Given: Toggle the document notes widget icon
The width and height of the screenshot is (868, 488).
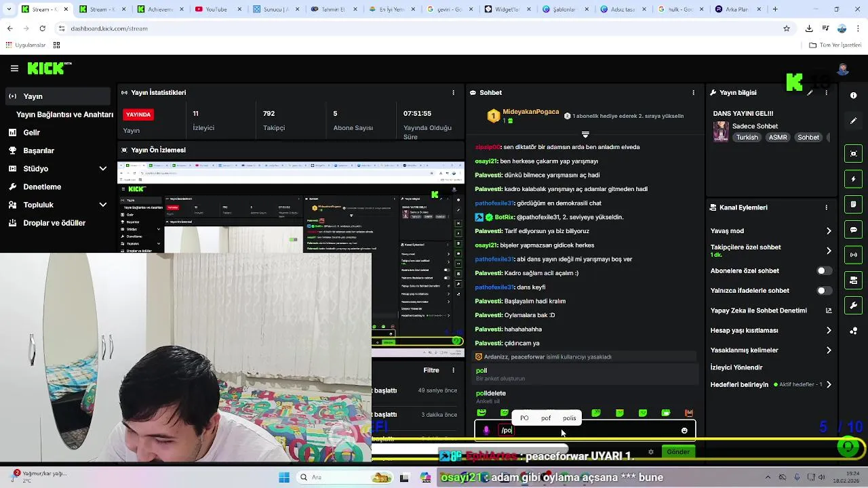Looking at the screenshot, I should pyautogui.click(x=854, y=204).
